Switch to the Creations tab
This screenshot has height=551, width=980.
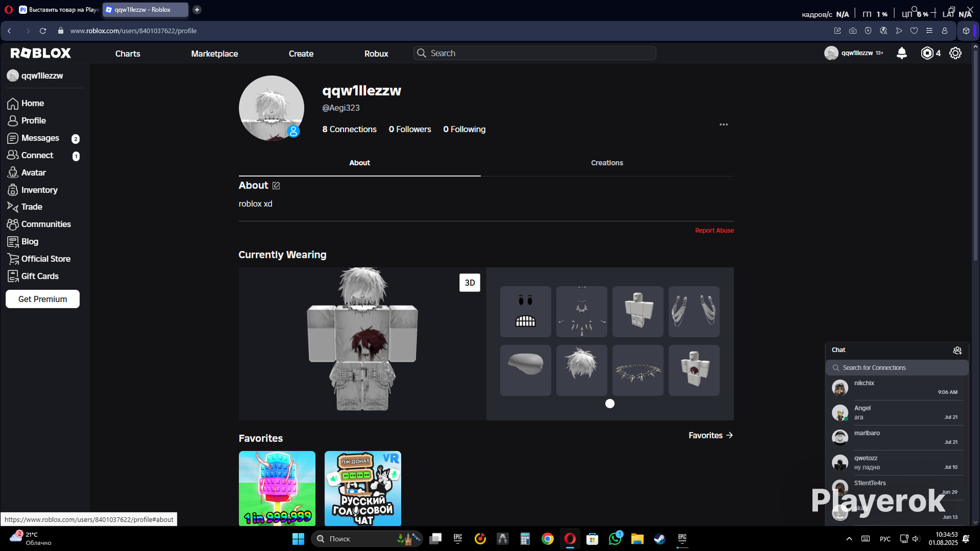point(607,163)
